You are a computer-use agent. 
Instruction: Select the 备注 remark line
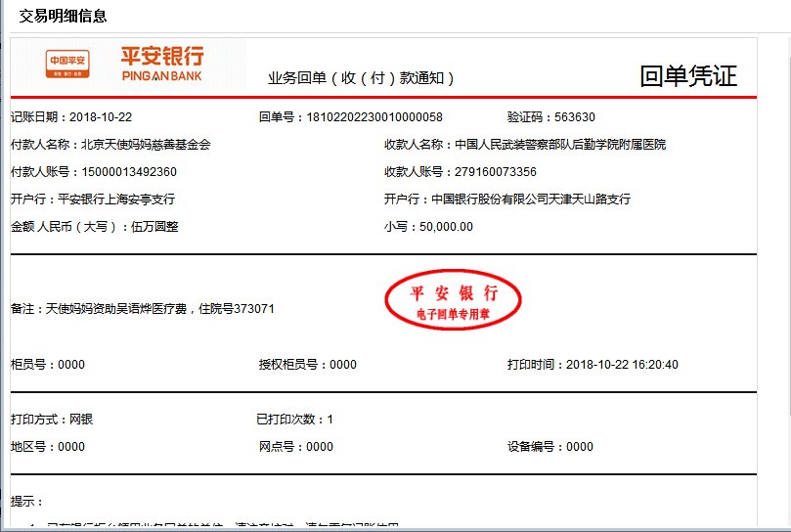tap(142, 309)
